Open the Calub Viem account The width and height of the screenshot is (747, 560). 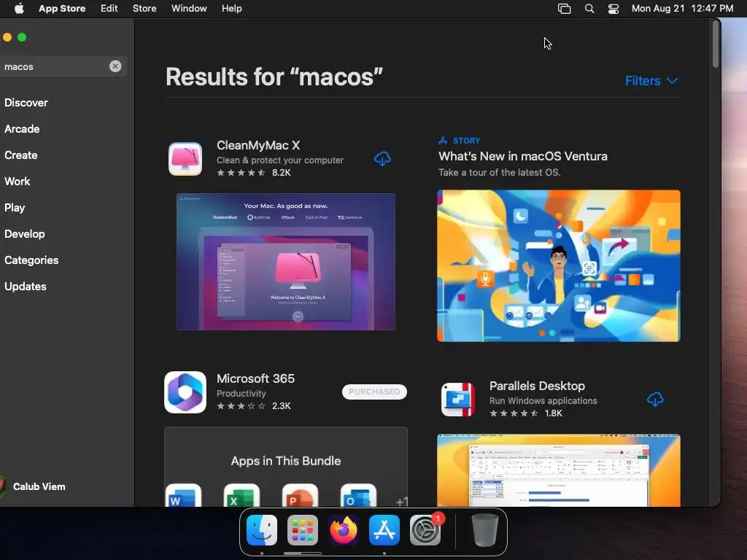click(39, 486)
